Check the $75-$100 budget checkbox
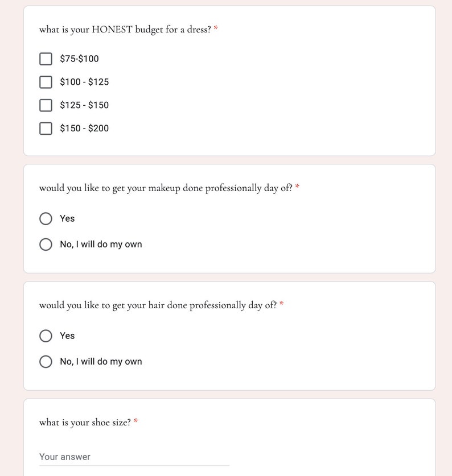The height and width of the screenshot is (476, 452). tap(46, 59)
